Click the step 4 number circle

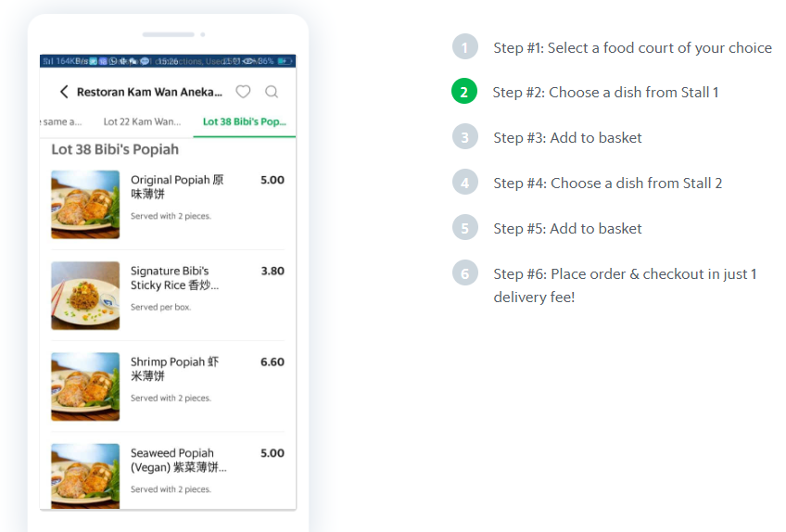pyautogui.click(x=464, y=183)
